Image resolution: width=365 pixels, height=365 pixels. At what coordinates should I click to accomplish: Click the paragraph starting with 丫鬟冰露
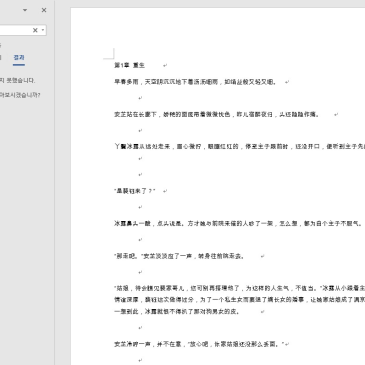[239, 146]
